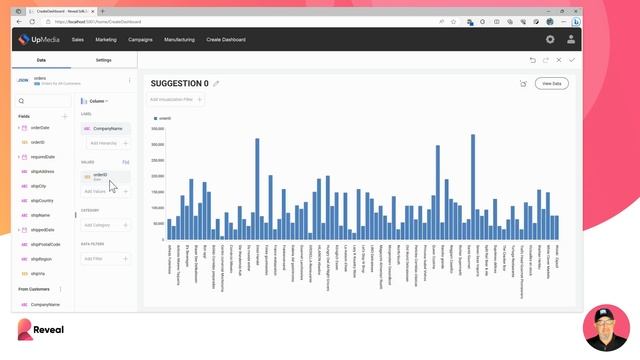The width and height of the screenshot is (640, 360).
Task: Click the fields search box
Action: point(43,101)
